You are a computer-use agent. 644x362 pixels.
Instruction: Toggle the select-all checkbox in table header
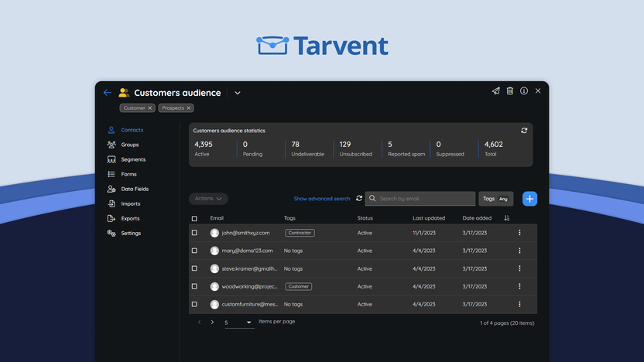pos(194,219)
